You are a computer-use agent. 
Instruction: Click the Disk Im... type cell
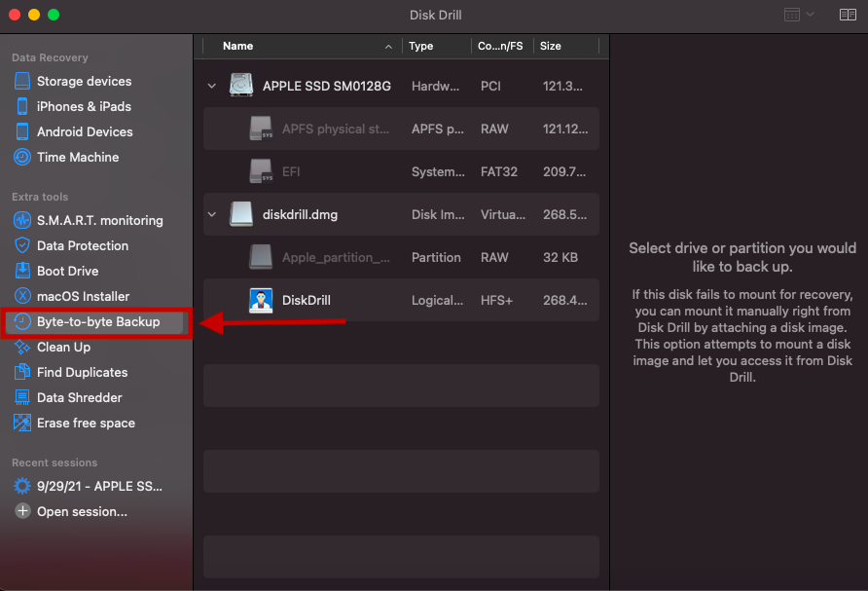point(438,214)
